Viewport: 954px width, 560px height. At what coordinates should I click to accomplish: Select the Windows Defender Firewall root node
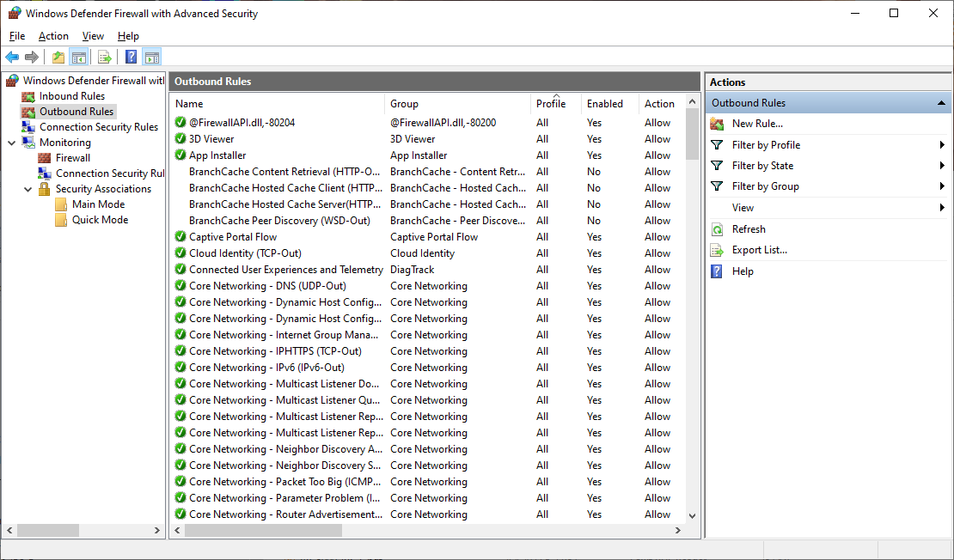(x=94, y=80)
